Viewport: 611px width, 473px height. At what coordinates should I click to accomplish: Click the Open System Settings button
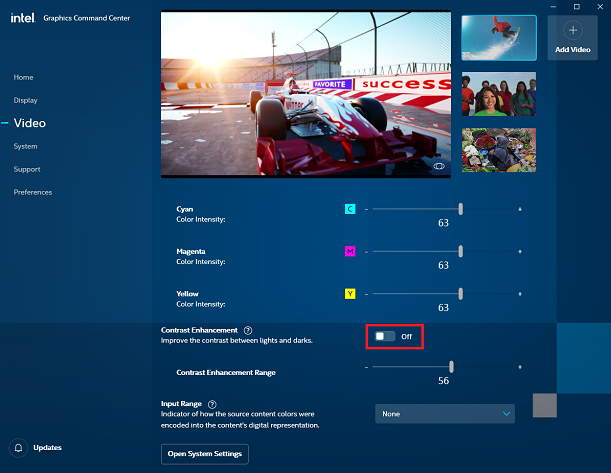coord(205,454)
